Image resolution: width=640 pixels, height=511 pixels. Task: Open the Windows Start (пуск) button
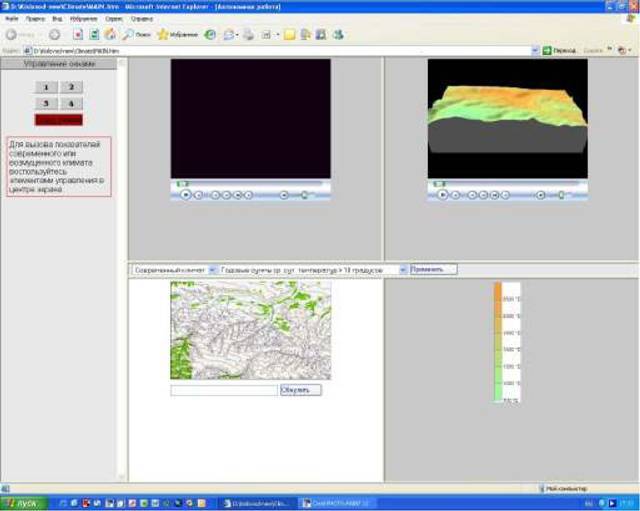click(22, 503)
